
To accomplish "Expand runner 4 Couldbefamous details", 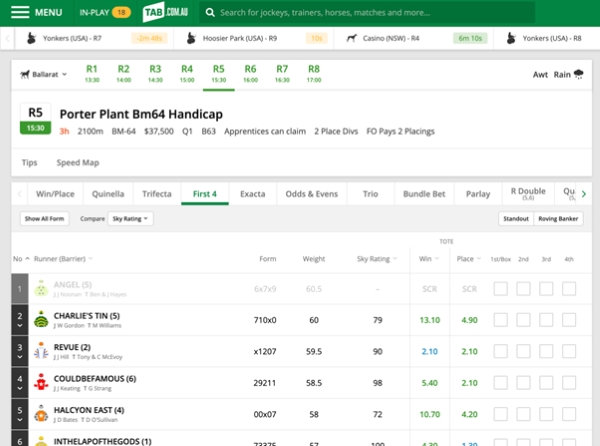I will (20, 389).
